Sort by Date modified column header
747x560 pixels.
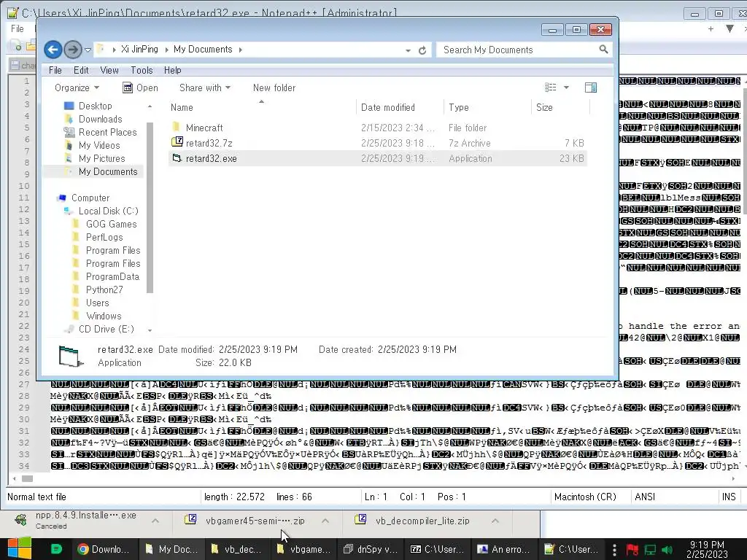tap(388, 108)
